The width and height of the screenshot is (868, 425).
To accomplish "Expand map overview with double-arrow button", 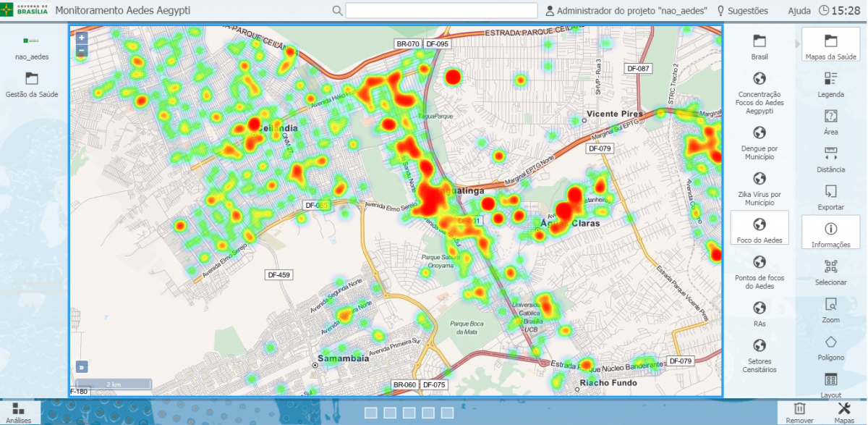I will coord(82,366).
